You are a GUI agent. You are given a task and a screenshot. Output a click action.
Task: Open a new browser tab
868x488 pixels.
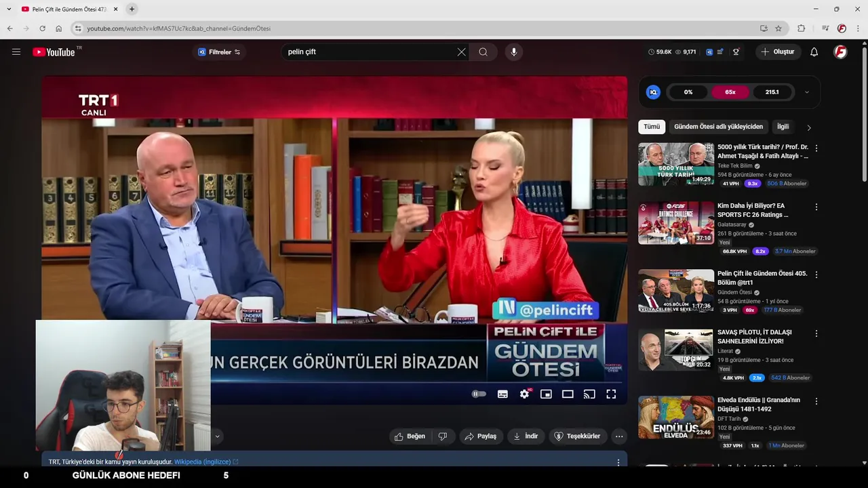coord(132,9)
